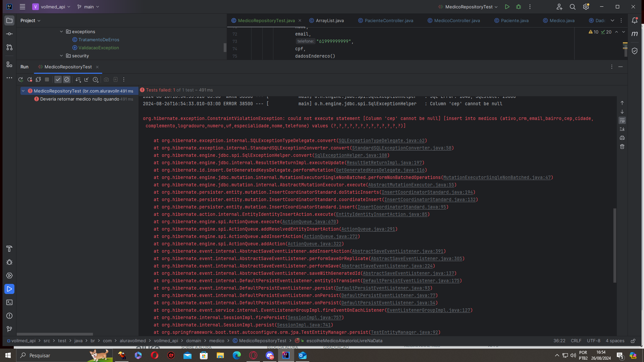Open SqlExceptionHelper.java:108 link
The height and width of the screenshot is (362, 644).
click(351, 156)
